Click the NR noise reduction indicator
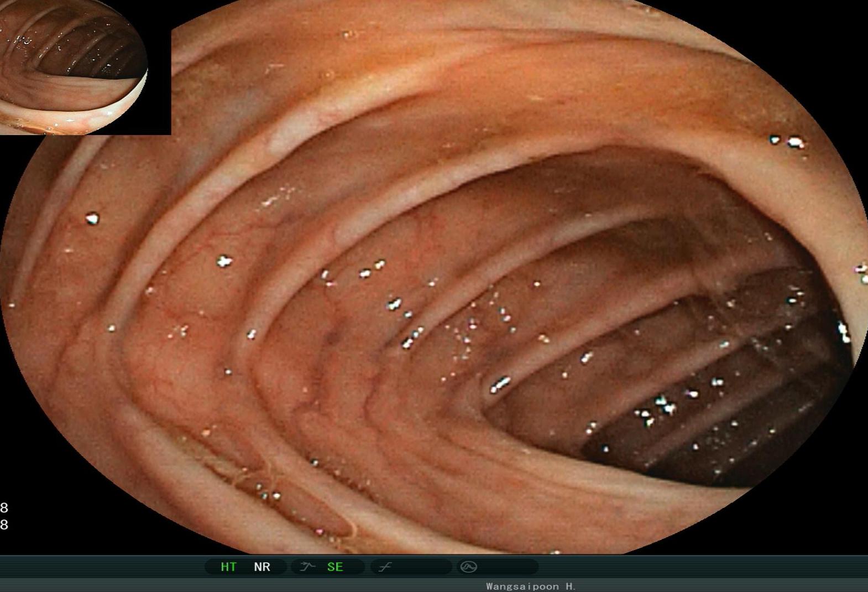Viewport: 868px width, 592px height. (262, 567)
